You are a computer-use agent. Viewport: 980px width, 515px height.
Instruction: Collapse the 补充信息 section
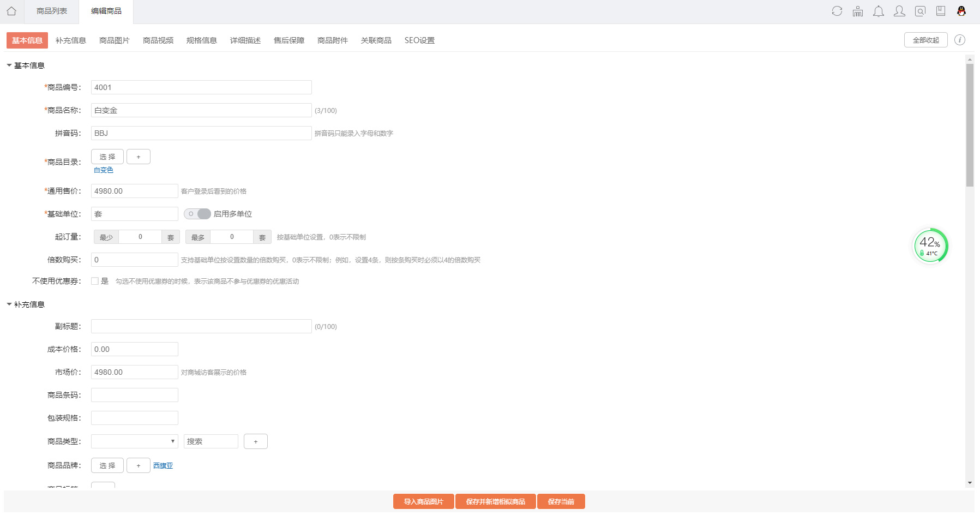[9, 304]
